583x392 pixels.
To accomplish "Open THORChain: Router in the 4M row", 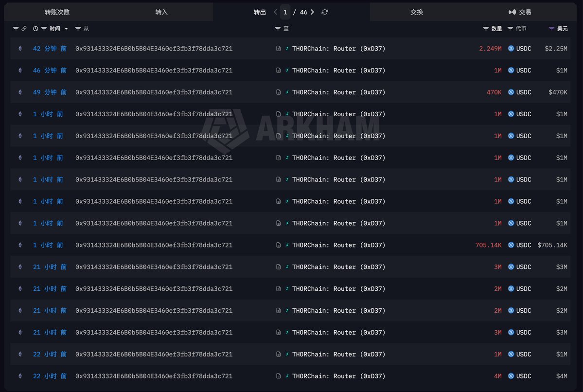I will click(339, 376).
